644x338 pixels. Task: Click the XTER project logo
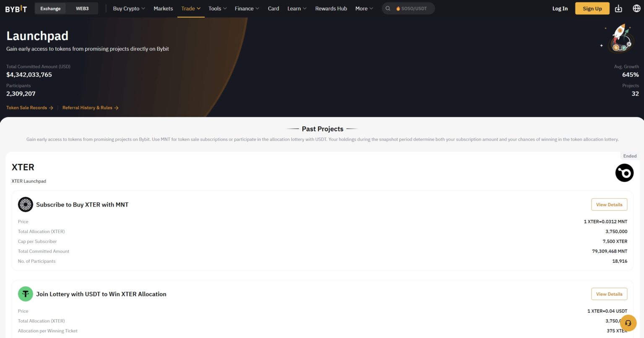624,173
